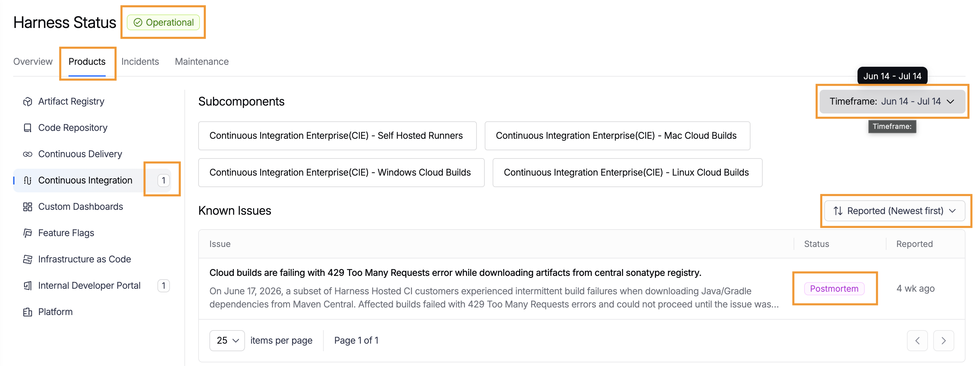Select the Self Hosted Runners subcomponent
Screen dimensions: 980x366
(x=337, y=136)
